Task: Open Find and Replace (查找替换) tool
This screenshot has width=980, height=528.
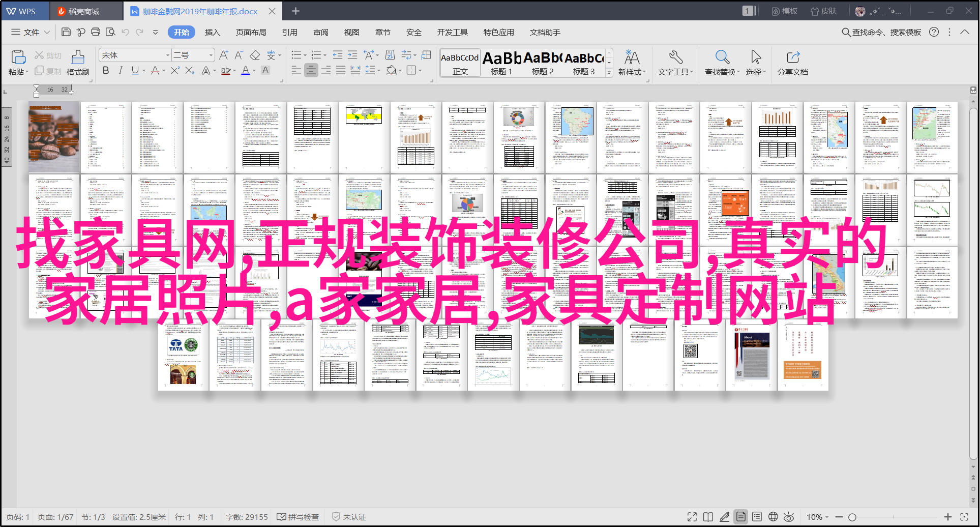Action: (x=722, y=57)
